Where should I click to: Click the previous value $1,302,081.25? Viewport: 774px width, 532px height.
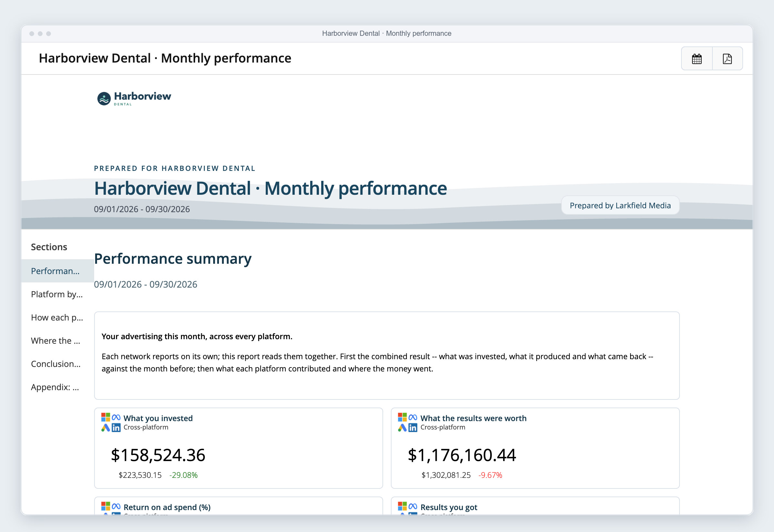point(446,475)
